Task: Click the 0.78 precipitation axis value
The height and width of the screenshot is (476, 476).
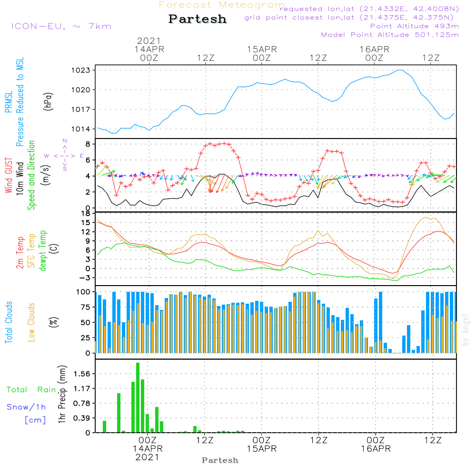Action: tap(82, 404)
